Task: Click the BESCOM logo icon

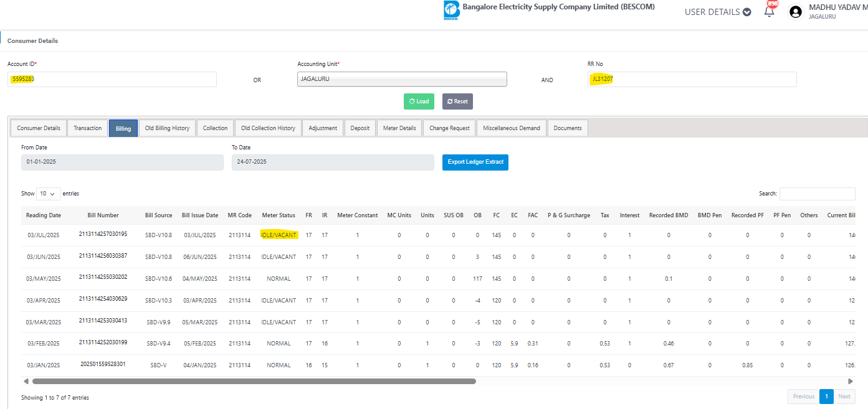Action: pos(451,11)
